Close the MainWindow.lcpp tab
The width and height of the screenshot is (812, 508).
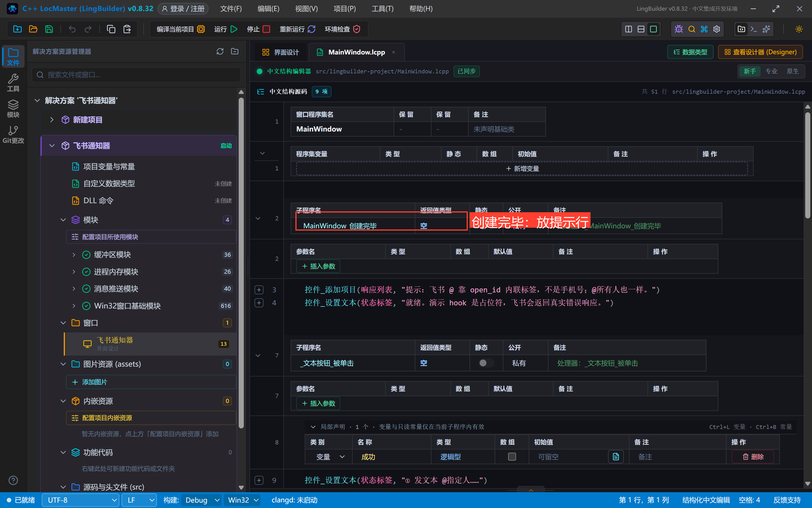tap(394, 52)
